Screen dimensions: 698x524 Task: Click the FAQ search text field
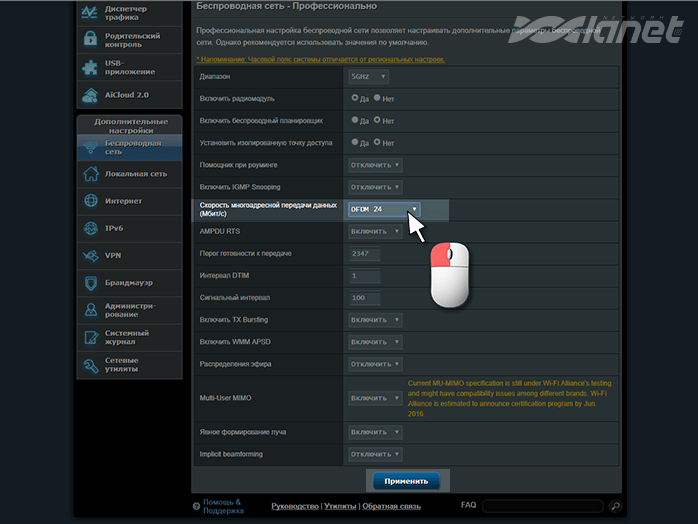[x=543, y=506]
